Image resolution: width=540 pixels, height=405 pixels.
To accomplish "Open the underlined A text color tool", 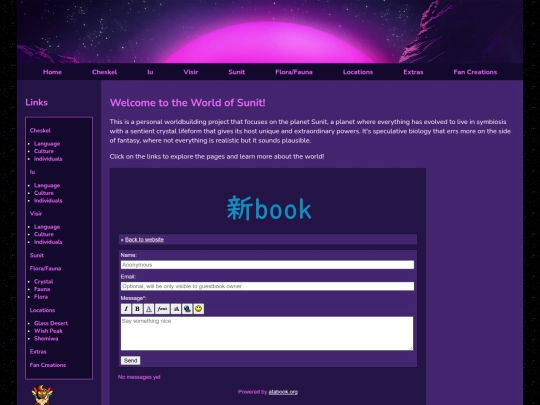I will pyautogui.click(x=148, y=309).
